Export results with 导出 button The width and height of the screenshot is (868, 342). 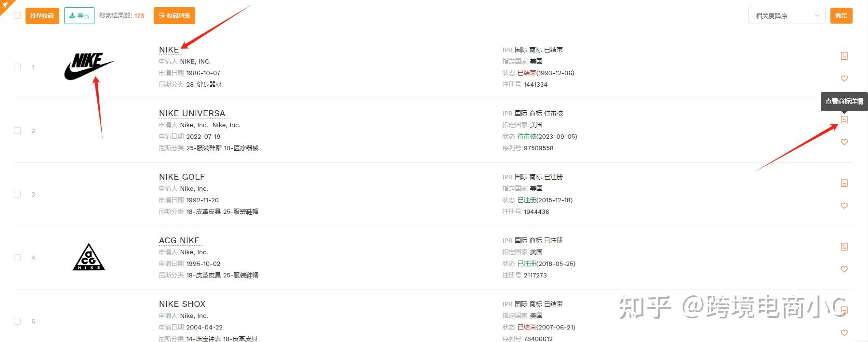pyautogui.click(x=79, y=15)
